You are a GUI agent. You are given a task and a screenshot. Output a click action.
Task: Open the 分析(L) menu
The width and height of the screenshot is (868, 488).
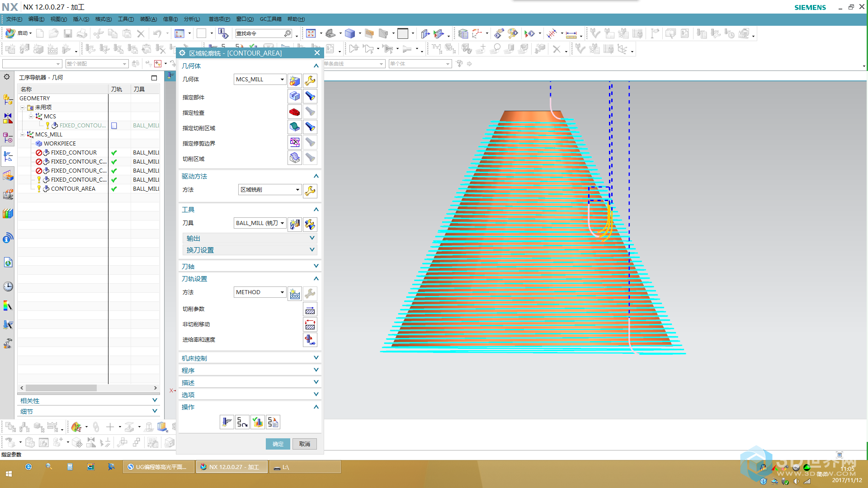click(x=192, y=19)
